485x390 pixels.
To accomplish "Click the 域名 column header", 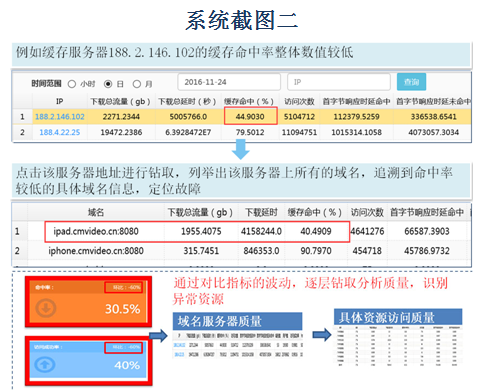I will tap(96, 212).
